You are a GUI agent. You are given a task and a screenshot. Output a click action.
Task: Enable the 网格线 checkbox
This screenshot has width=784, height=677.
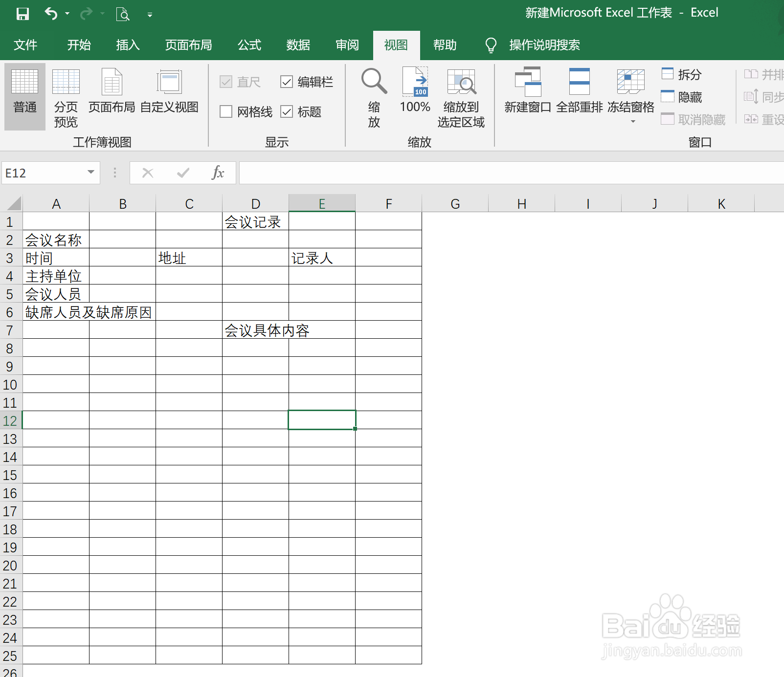pyautogui.click(x=226, y=111)
